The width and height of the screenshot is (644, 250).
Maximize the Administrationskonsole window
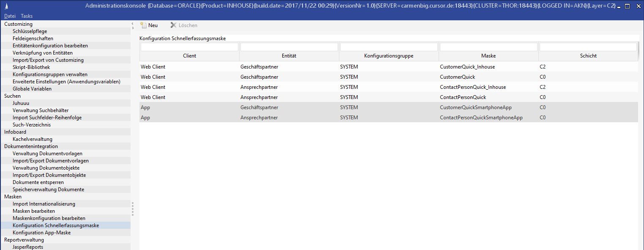pyautogui.click(x=627, y=6)
